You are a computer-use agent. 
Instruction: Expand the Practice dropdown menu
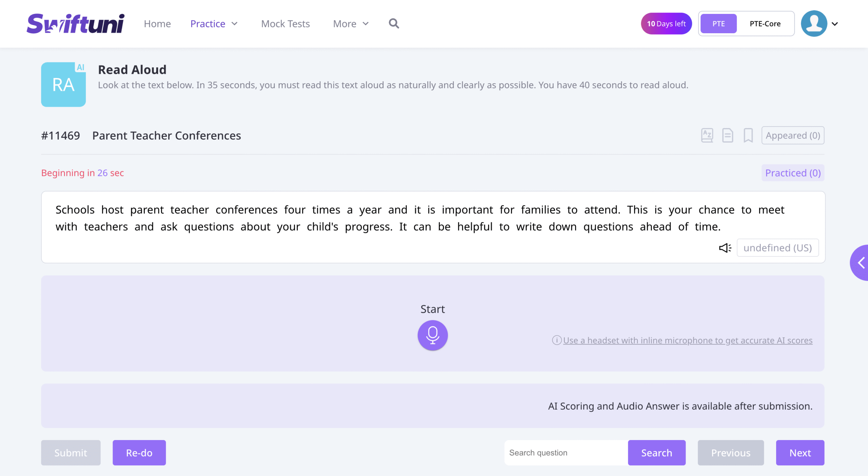[214, 24]
